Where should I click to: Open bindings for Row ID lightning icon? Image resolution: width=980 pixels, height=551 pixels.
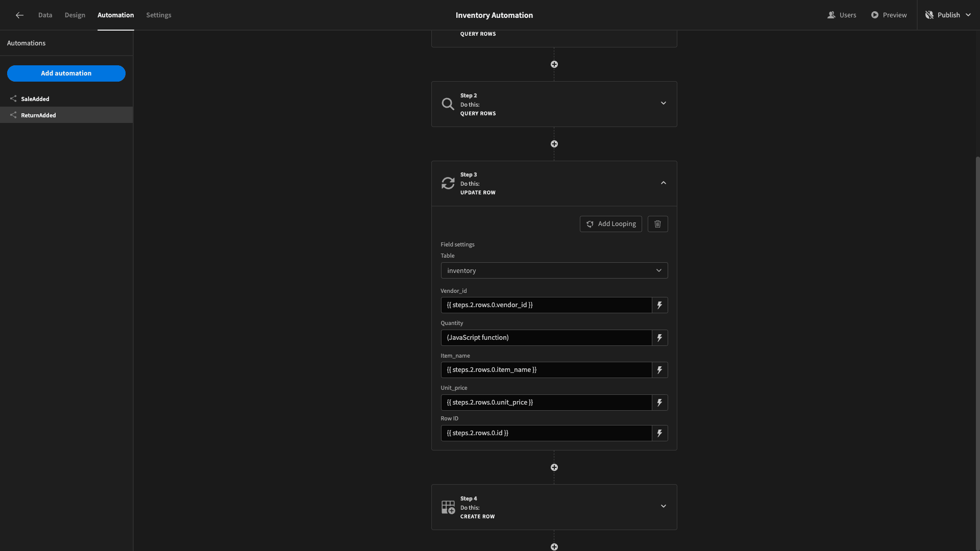659,433
